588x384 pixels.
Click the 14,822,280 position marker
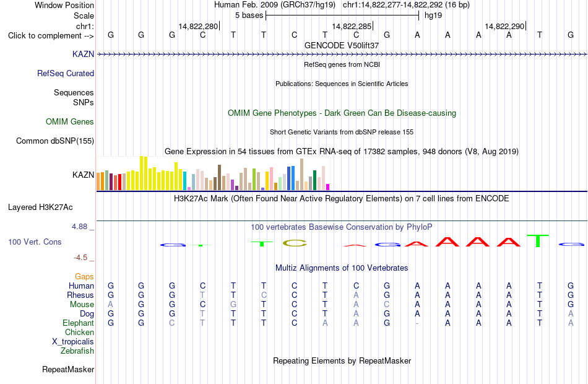click(199, 26)
